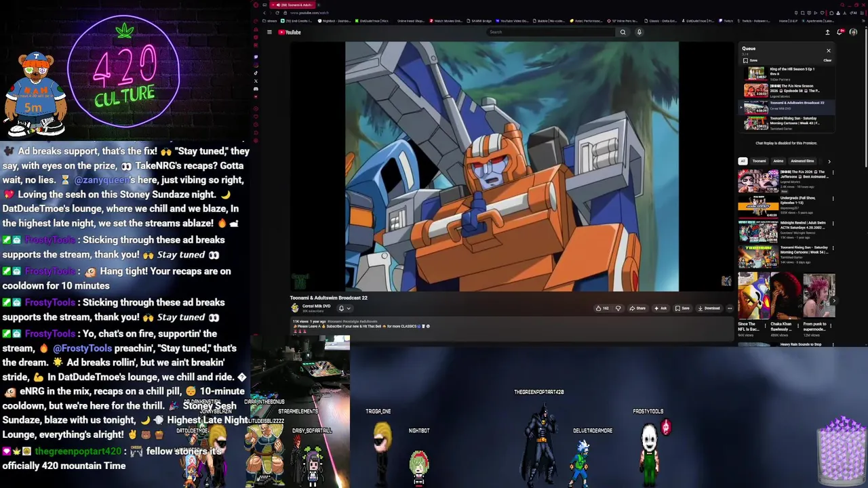The image size is (868, 488).
Task: Click the #toonami hashtag in video description
Action: (334, 321)
